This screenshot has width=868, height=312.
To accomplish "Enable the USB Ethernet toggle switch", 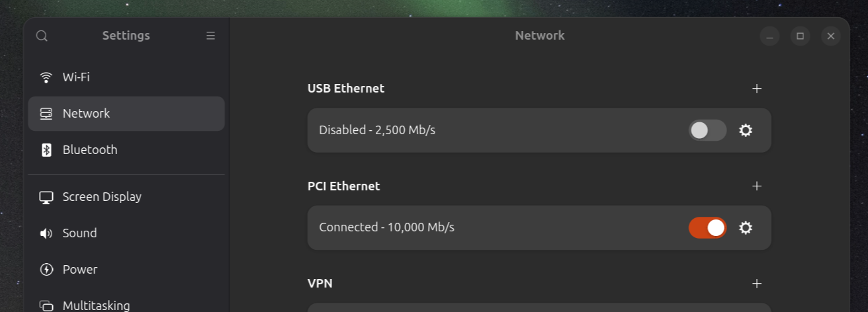I will (x=707, y=130).
